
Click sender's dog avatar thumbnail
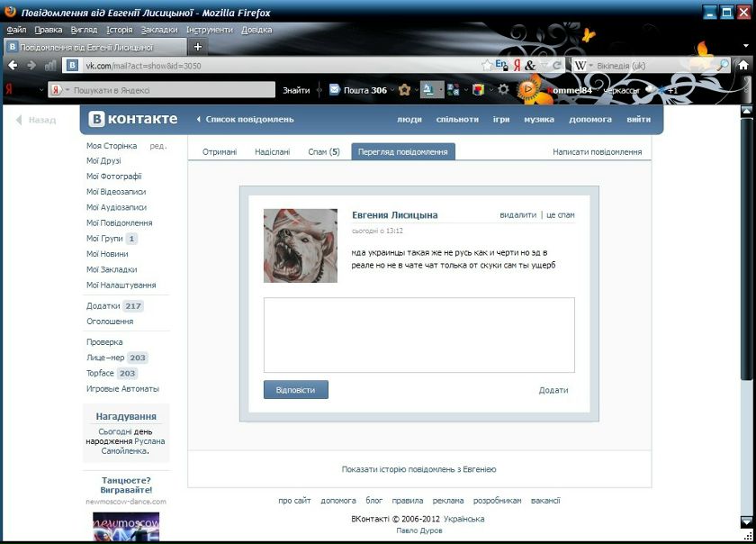[x=300, y=246]
